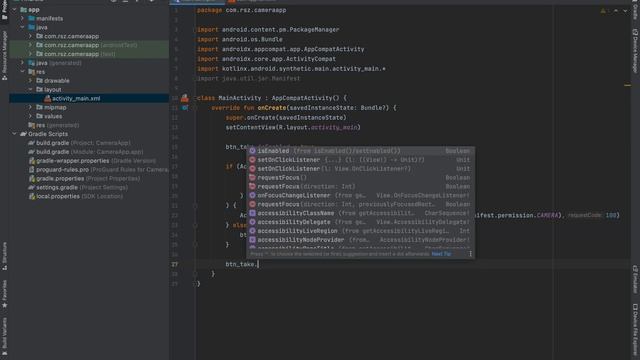Open the Device Manager side panel

635,51
